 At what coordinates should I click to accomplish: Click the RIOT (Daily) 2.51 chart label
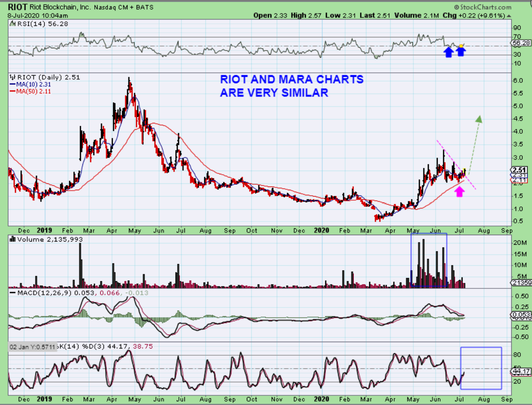point(49,77)
